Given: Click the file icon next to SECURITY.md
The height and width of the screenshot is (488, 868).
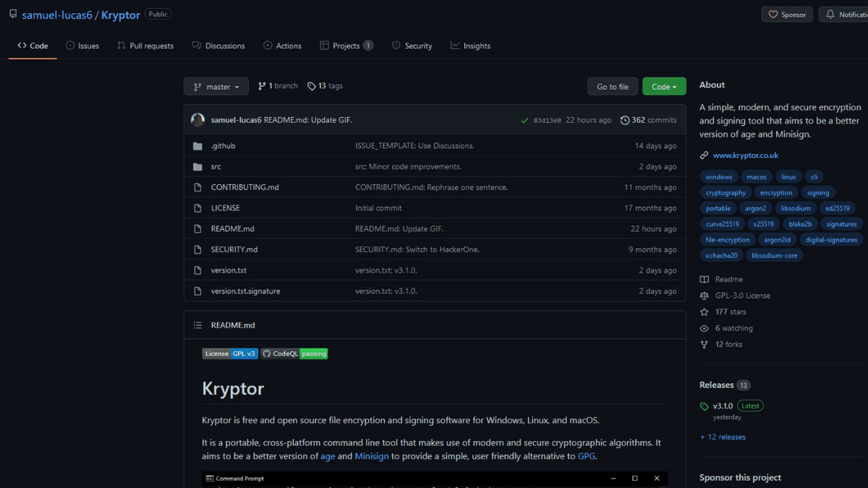Looking at the screenshot, I should pos(197,249).
